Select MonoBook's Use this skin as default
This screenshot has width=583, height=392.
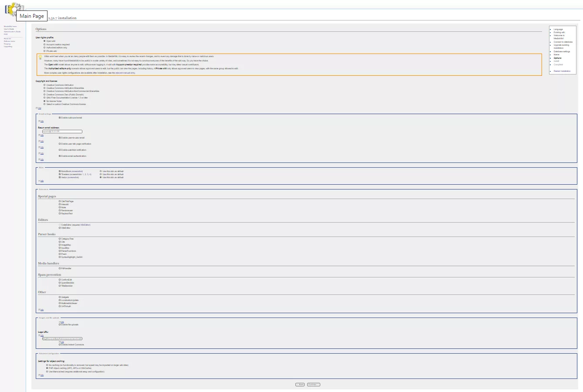[x=101, y=171]
